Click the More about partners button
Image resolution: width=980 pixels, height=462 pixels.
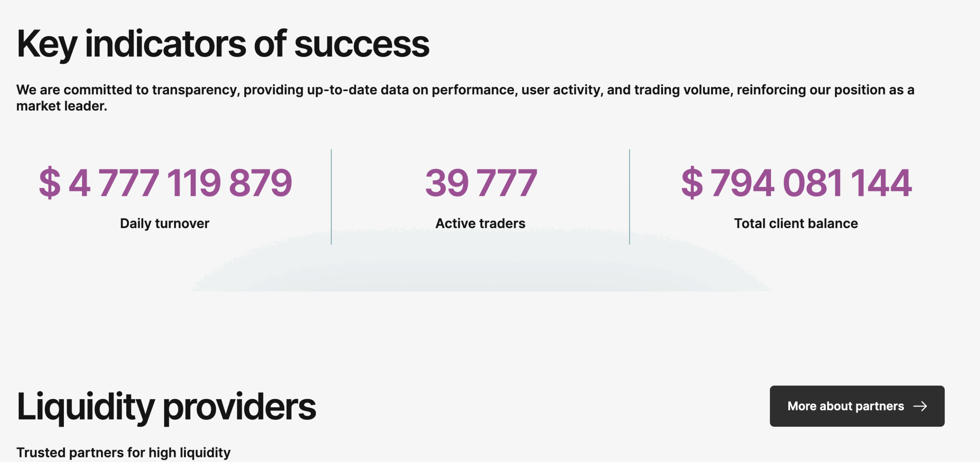pos(857,406)
